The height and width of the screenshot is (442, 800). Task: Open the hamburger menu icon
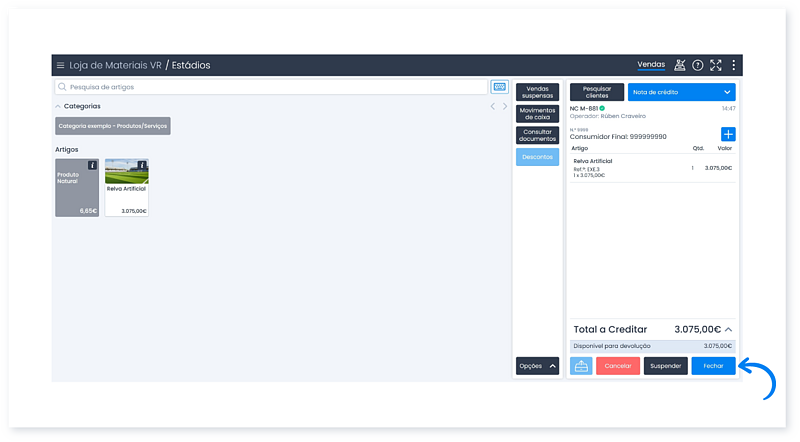(60, 65)
